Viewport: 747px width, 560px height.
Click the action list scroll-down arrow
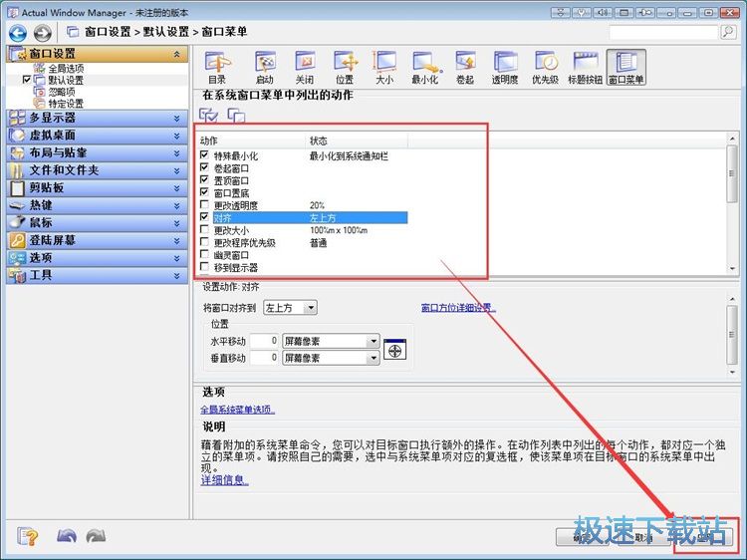pyautogui.click(x=732, y=269)
